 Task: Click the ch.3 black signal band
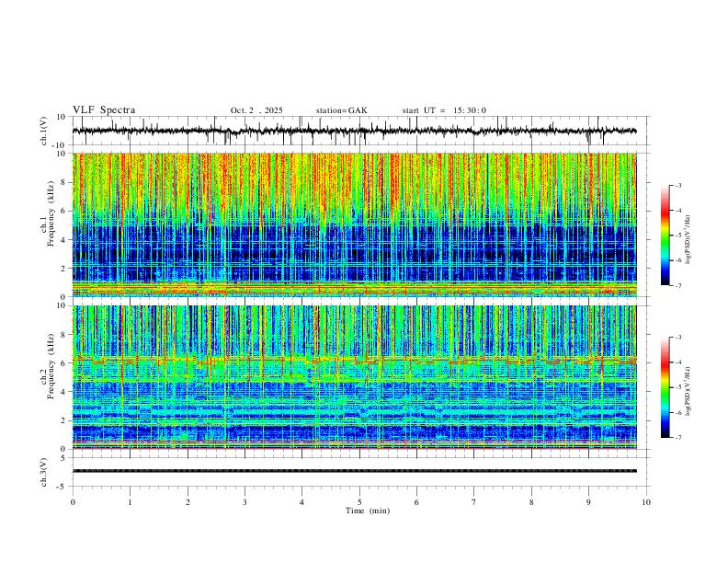tap(354, 471)
